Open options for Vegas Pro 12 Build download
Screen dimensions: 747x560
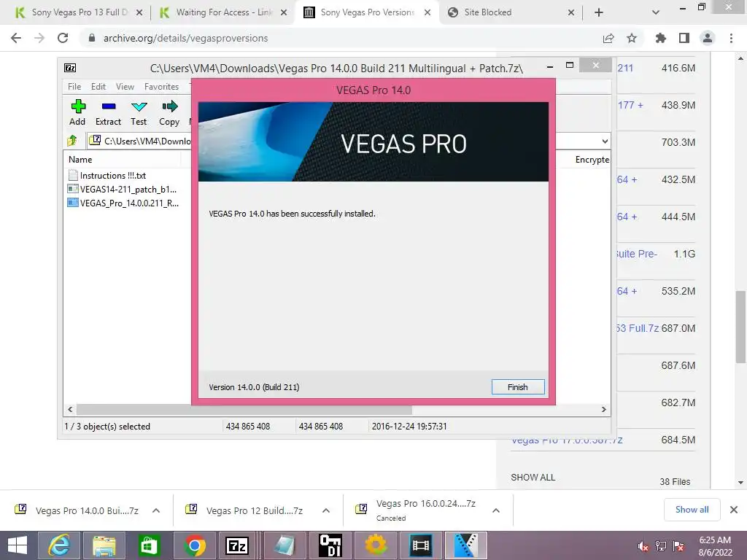pos(326,510)
